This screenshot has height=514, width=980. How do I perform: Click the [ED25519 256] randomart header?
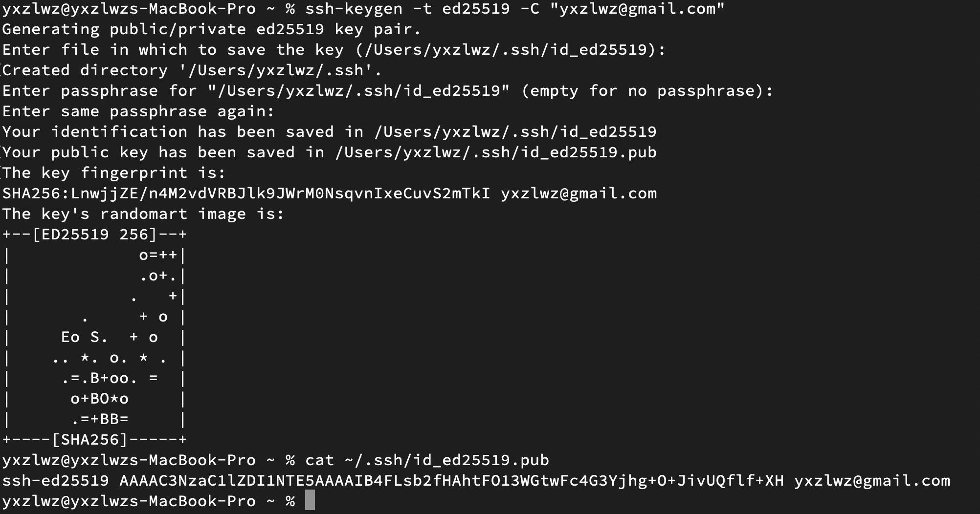tap(94, 235)
